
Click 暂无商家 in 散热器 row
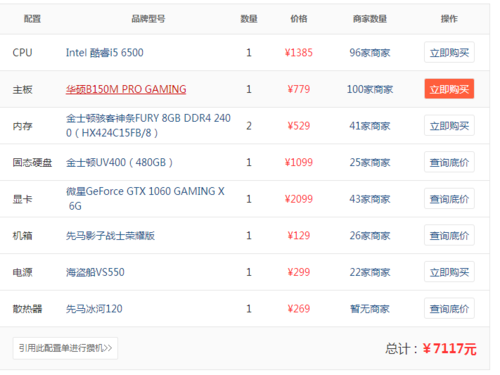click(x=370, y=309)
